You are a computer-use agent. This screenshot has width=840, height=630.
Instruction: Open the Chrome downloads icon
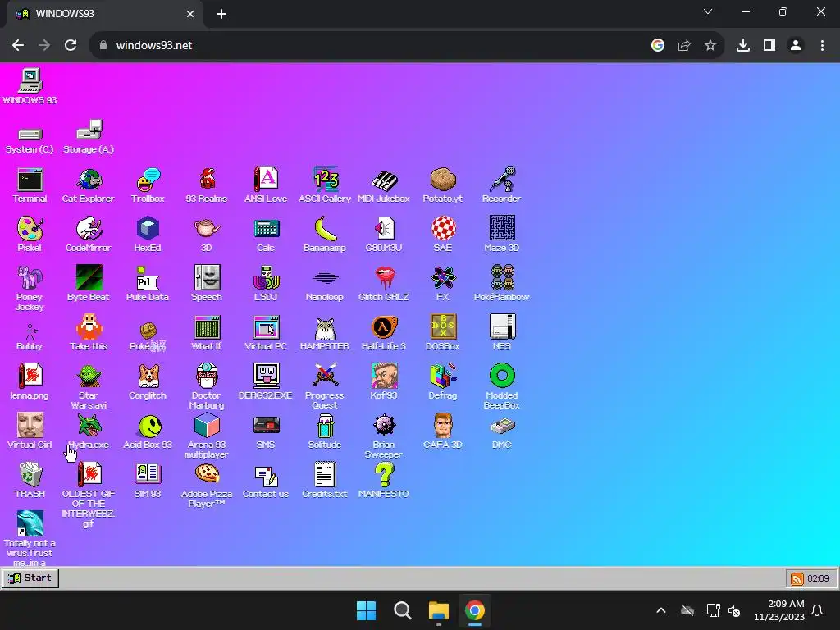(x=742, y=46)
